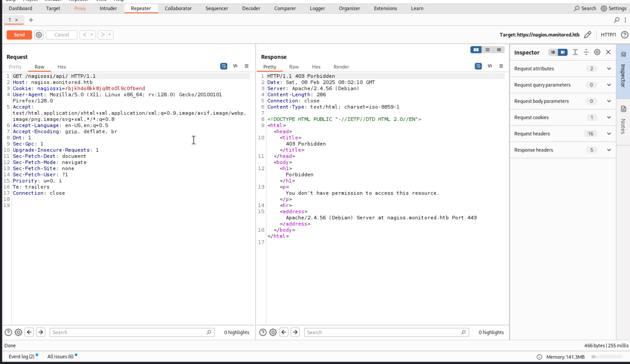630x364 pixels.
Task: Edit target with the pencil icon
Action: tap(588, 35)
